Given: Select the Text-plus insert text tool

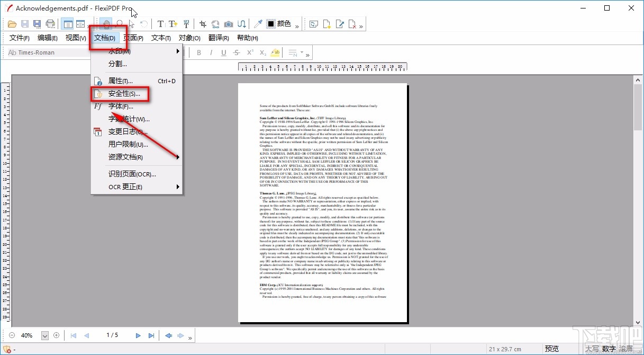Looking at the screenshot, I should click(173, 24).
